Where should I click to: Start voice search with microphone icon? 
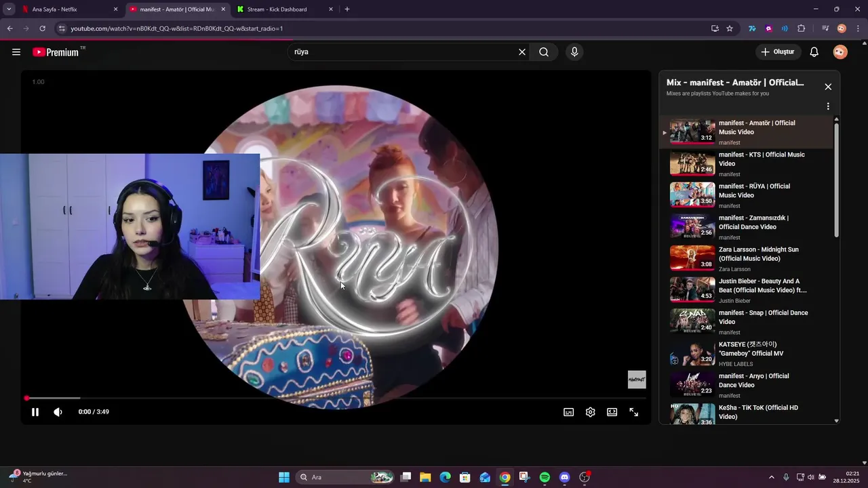coord(574,52)
